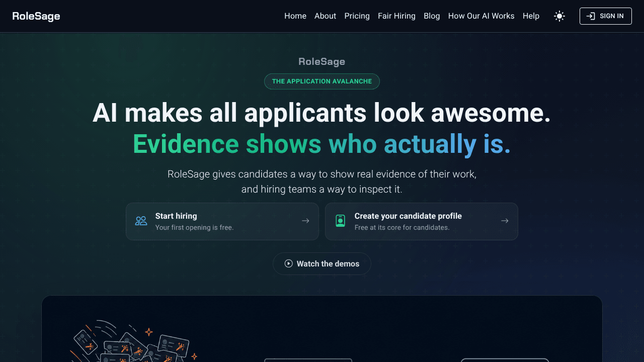Click the people icon on Start hiring

[141, 221]
